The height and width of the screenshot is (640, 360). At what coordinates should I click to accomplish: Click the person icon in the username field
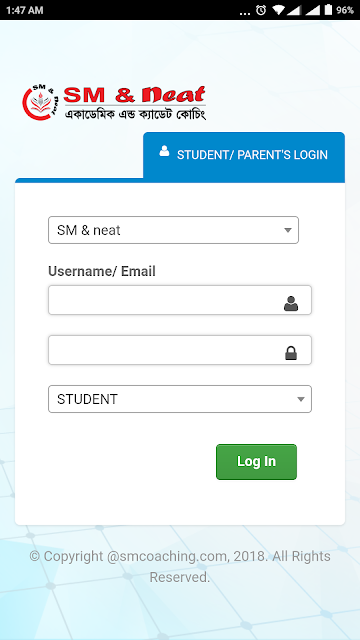click(291, 304)
